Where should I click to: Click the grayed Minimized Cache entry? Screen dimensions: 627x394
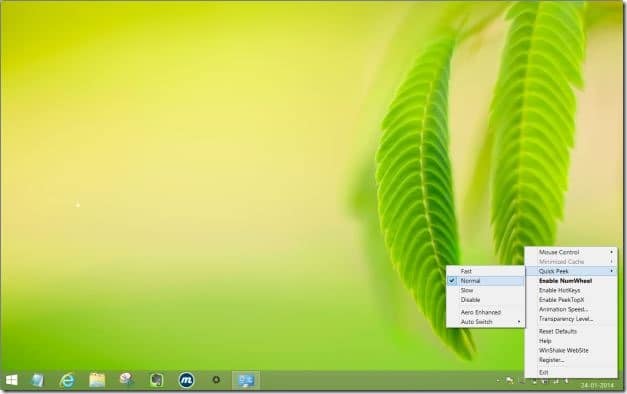571,262
